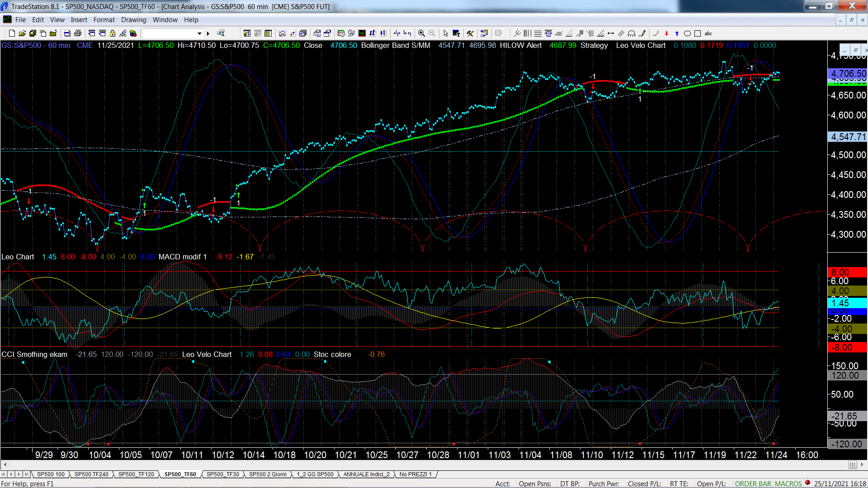The image size is (868, 488).
Task: Click ORDER BAR in the status bar
Action: [x=753, y=484]
